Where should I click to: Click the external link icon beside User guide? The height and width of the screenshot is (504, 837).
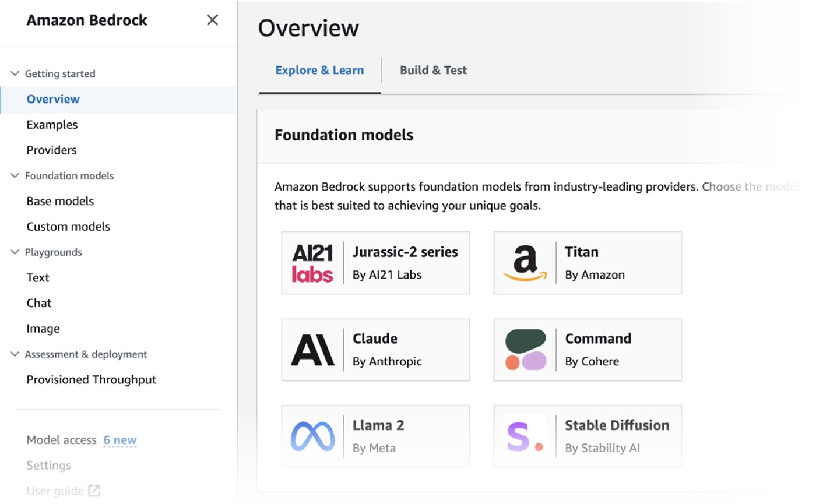[x=94, y=491]
